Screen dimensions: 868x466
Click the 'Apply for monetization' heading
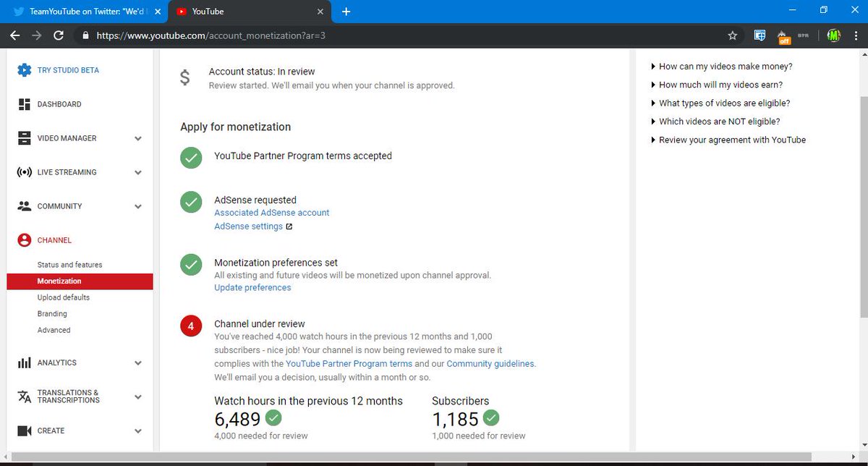236,127
